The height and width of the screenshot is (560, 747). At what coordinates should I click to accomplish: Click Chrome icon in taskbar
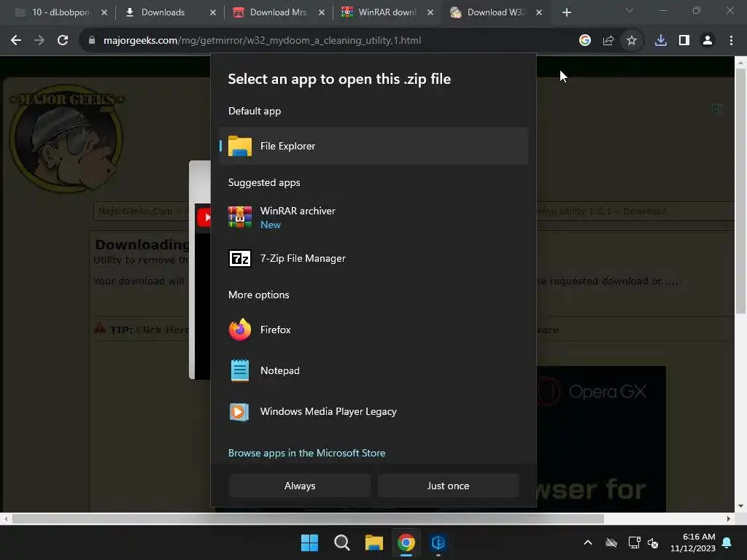(406, 542)
